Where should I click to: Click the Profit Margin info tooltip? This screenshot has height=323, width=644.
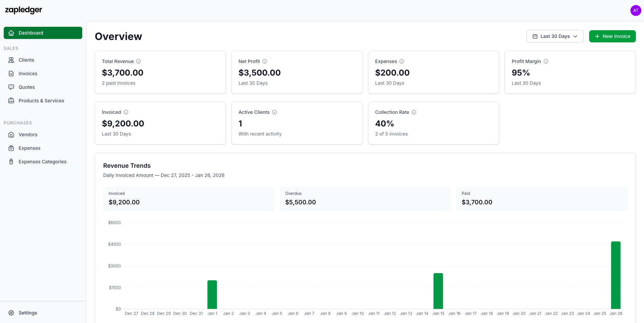tap(546, 61)
